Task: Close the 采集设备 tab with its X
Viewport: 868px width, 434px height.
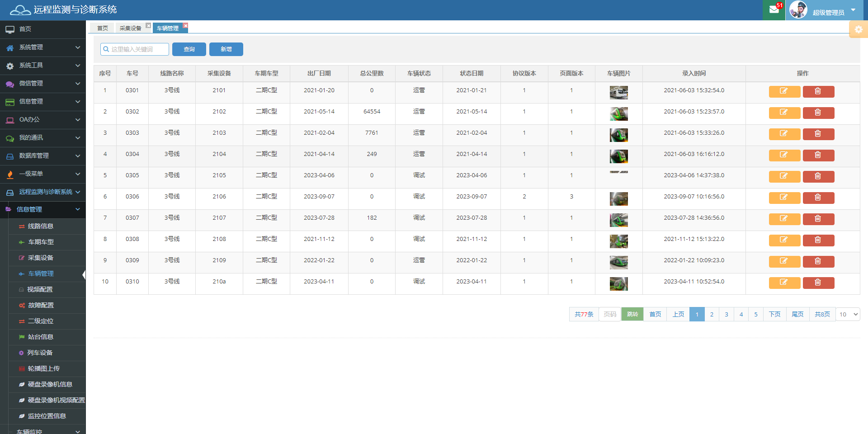Action: (148, 26)
